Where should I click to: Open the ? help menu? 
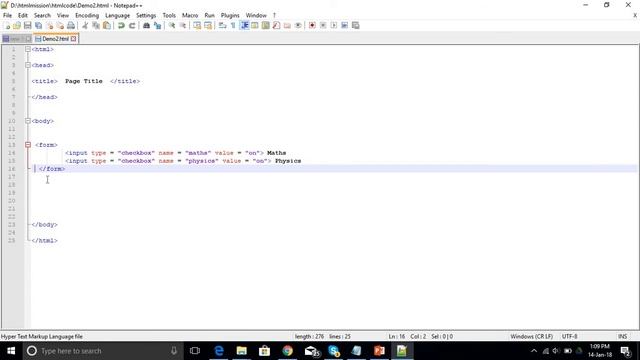click(x=274, y=15)
